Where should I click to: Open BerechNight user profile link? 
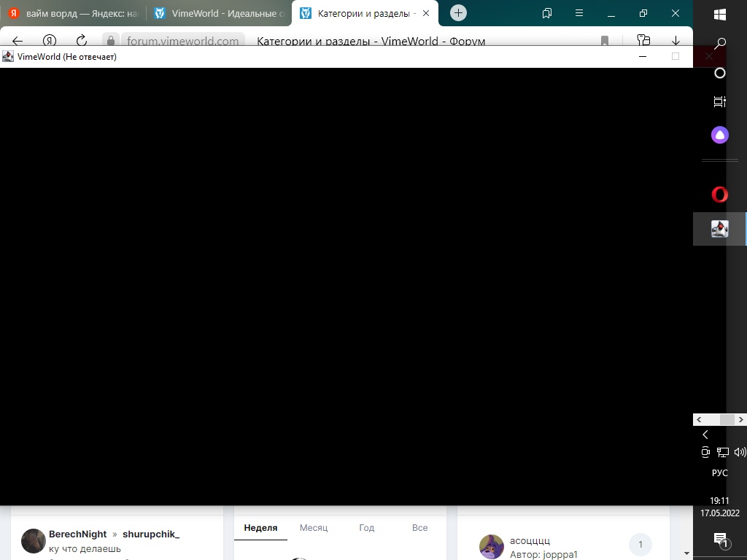[x=77, y=534]
